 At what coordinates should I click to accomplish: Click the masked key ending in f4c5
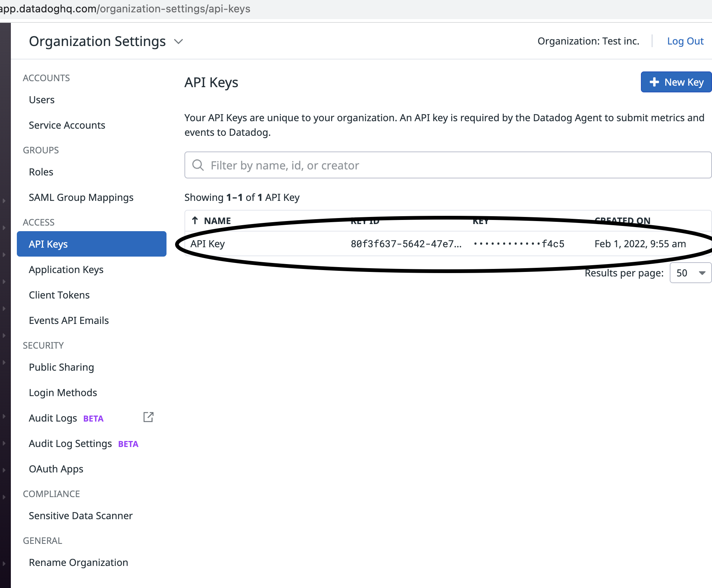click(x=519, y=244)
